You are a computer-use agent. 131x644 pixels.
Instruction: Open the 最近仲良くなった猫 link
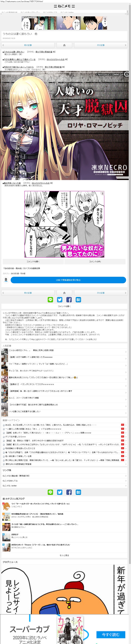pyautogui.click(x=12, y=183)
